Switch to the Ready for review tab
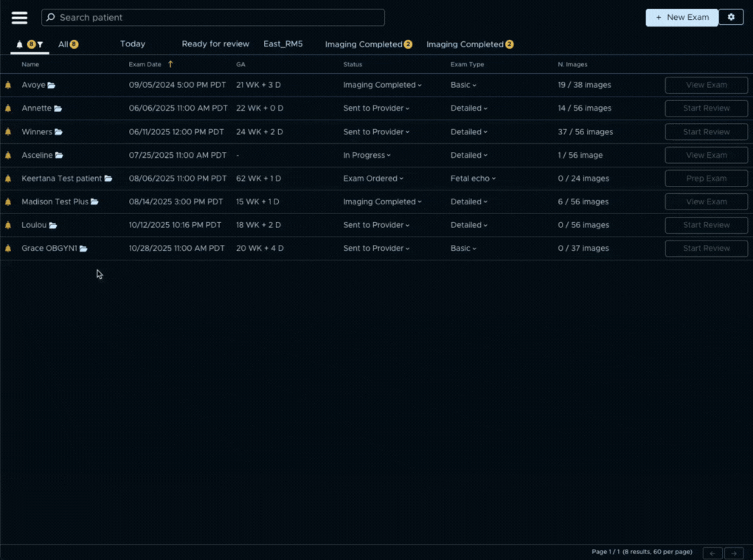This screenshot has width=753, height=560. point(215,44)
